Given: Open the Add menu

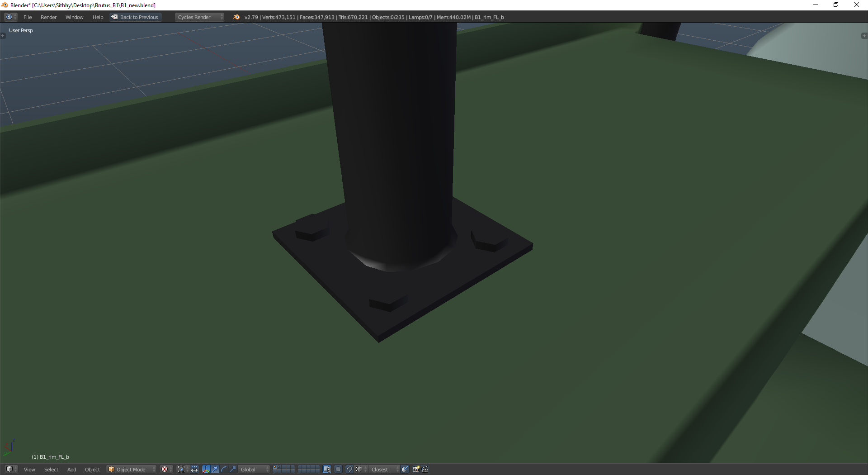Looking at the screenshot, I should pos(71,470).
